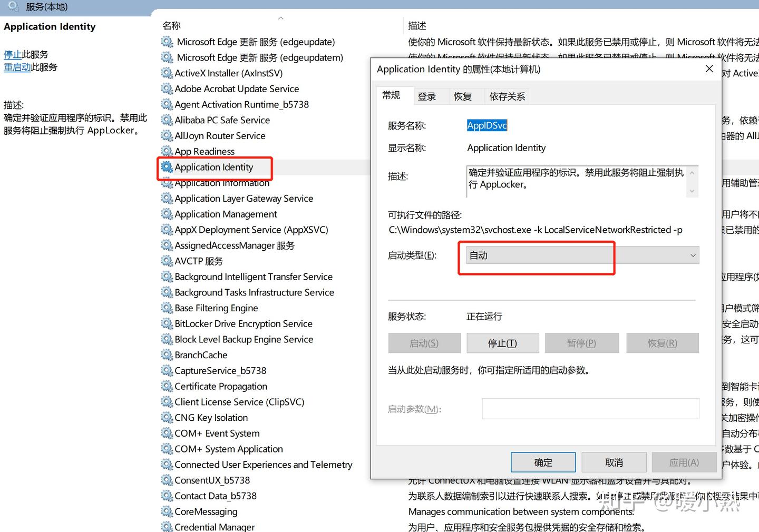Click the Credential Manager service icon

pyautogui.click(x=167, y=527)
